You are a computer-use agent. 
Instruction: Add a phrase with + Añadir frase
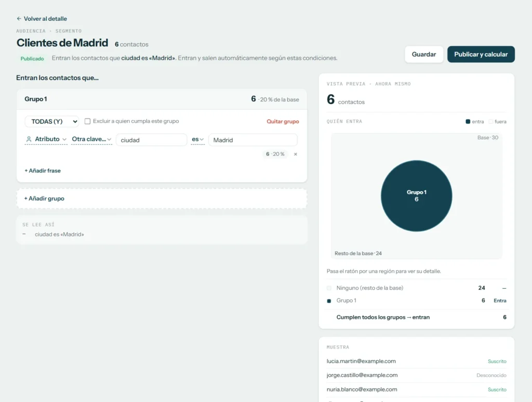pyautogui.click(x=43, y=171)
